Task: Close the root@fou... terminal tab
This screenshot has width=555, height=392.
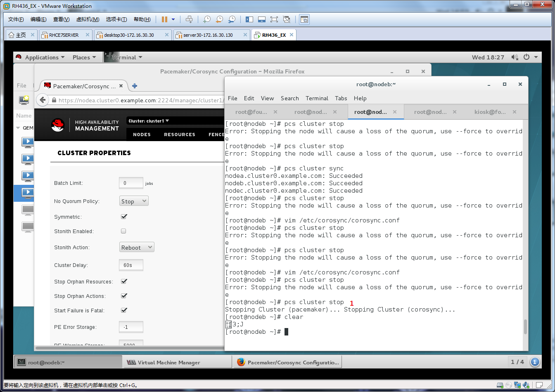Action: coord(275,112)
